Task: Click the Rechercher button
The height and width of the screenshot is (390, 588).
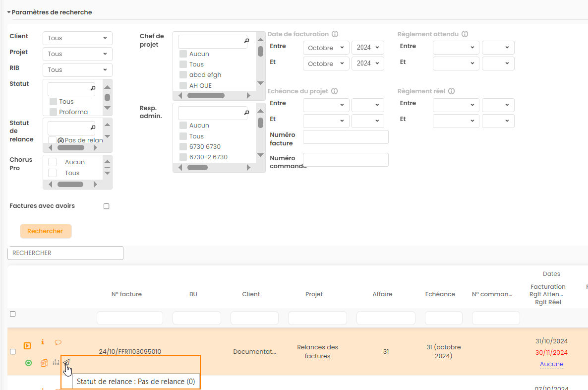Action: coord(46,231)
